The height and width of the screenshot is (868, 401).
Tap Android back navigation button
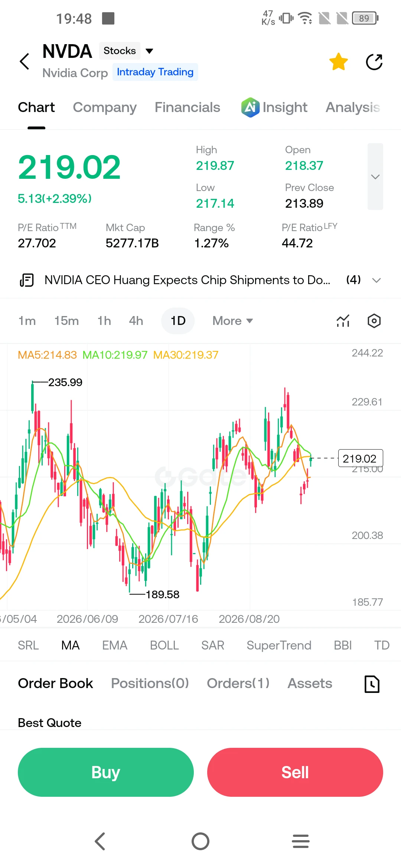[100, 841]
